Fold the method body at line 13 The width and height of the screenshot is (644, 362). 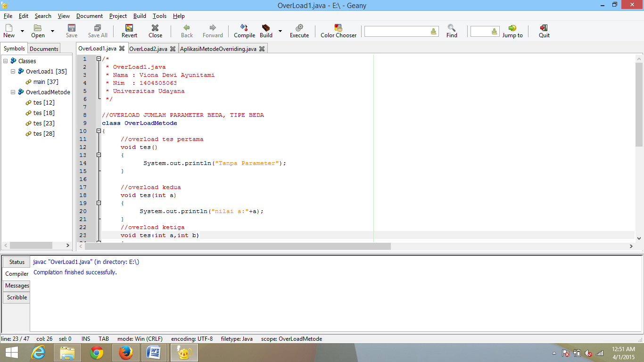[x=99, y=155]
